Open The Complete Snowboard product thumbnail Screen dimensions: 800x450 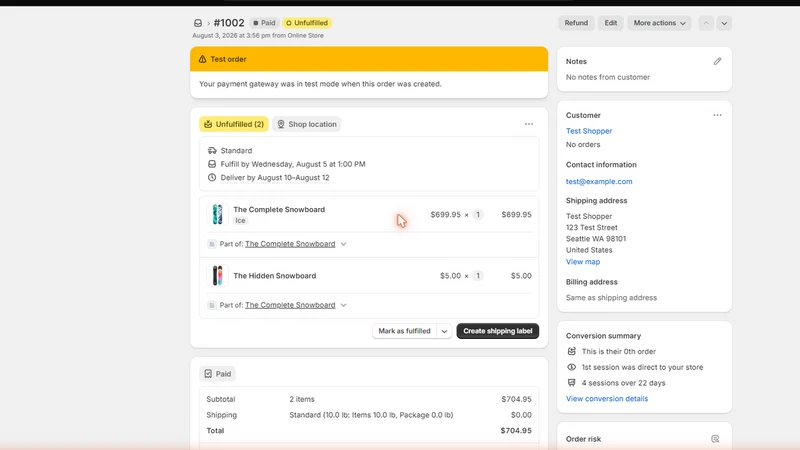click(x=217, y=214)
